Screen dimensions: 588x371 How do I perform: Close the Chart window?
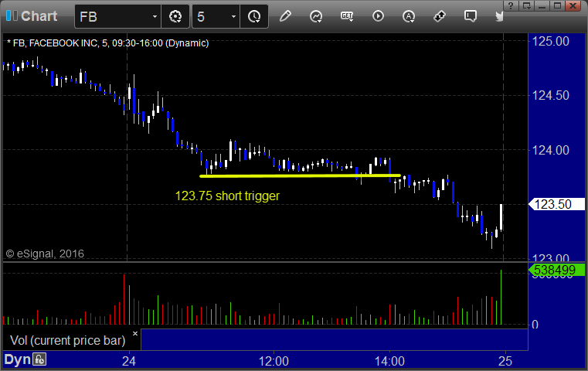(x=573, y=5)
